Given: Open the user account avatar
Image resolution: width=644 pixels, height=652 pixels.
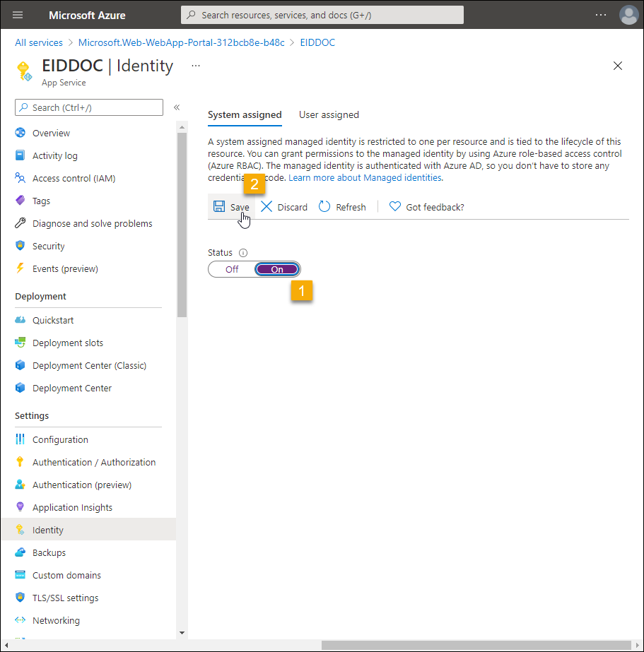Looking at the screenshot, I should [628, 15].
